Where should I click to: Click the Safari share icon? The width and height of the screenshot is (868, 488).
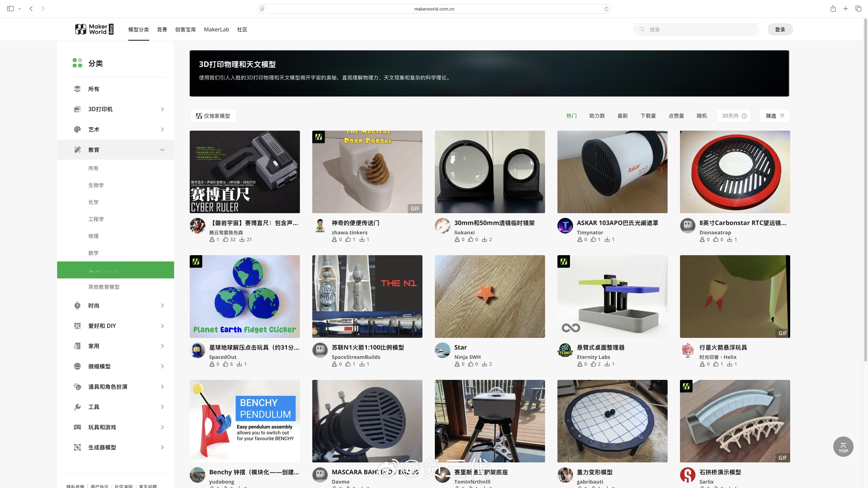(833, 9)
